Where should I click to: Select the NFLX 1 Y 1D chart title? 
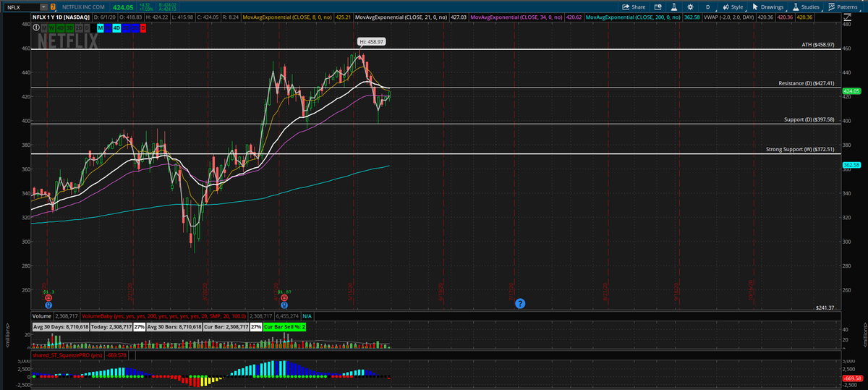tap(61, 17)
